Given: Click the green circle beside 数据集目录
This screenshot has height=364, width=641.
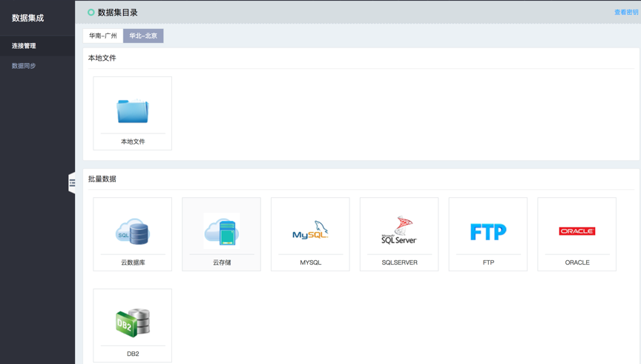Looking at the screenshot, I should (91, 13).
